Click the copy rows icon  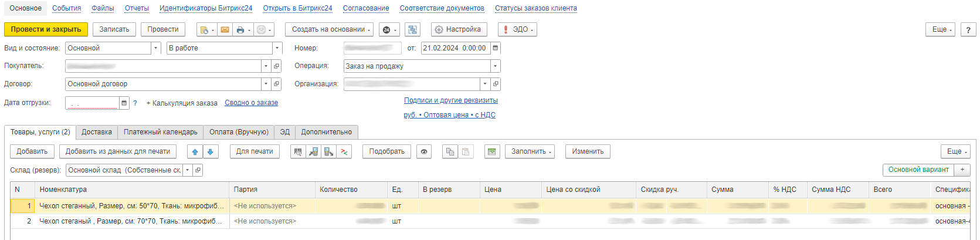tap(450, 151)
